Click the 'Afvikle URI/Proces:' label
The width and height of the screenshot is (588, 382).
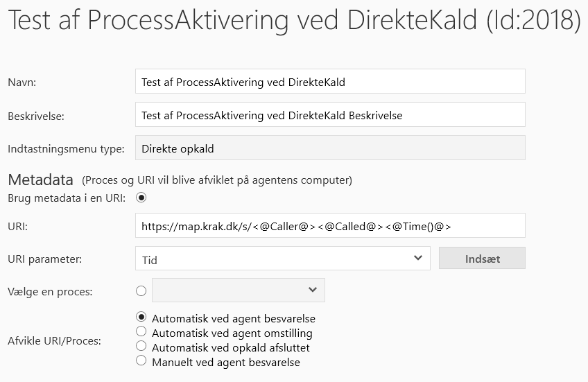[x=54, y=340]
